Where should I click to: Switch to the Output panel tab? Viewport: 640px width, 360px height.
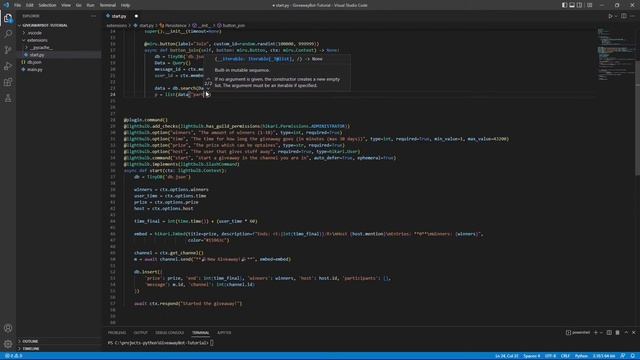[140, 333]
